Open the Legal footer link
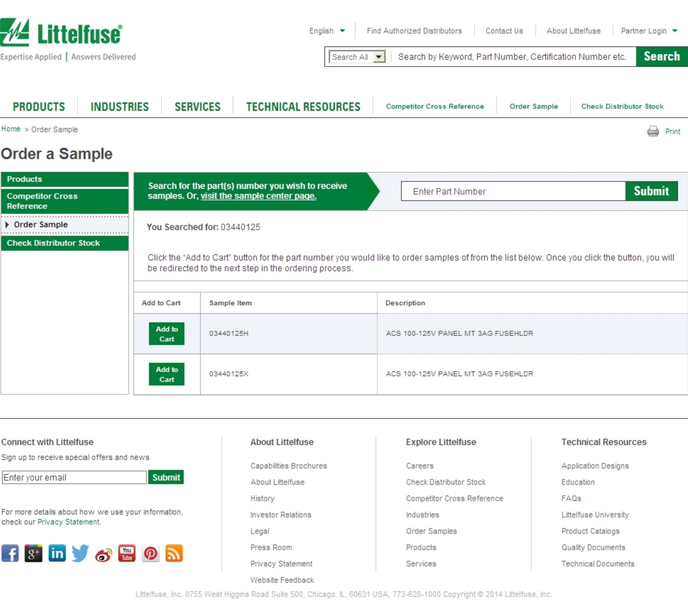 point(260,531)
